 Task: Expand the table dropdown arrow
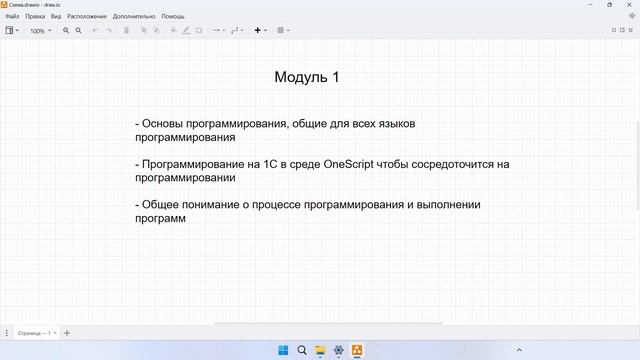tap(288, 31)
